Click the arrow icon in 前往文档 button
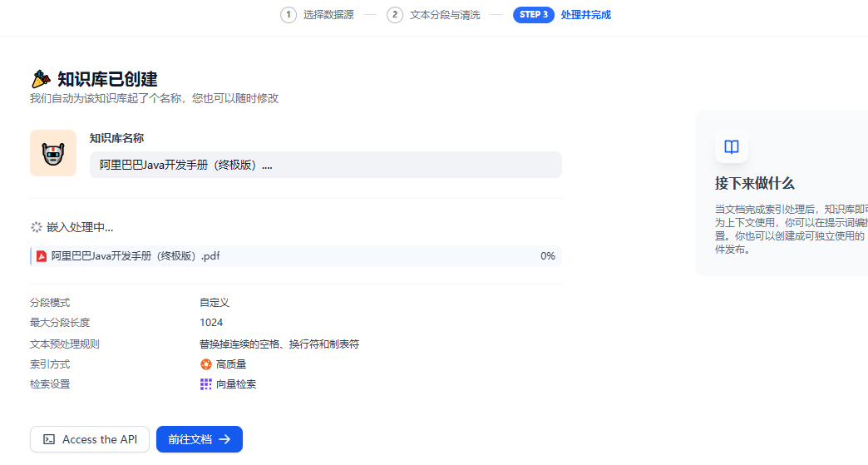Screen dimensions: 868x465 (x=224, y=439)
